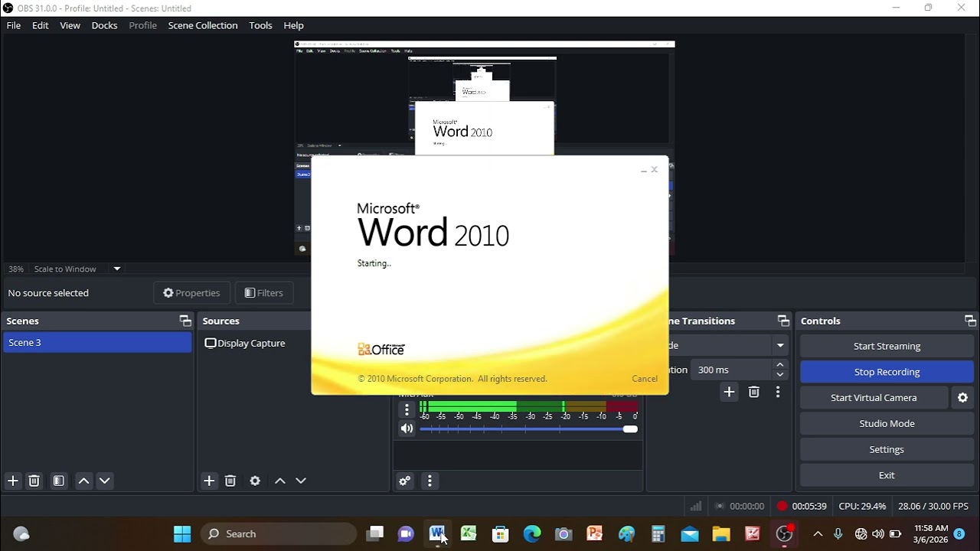Click Start Streaming button
This screenshot has height=551, width=980.
coord(887,346)
